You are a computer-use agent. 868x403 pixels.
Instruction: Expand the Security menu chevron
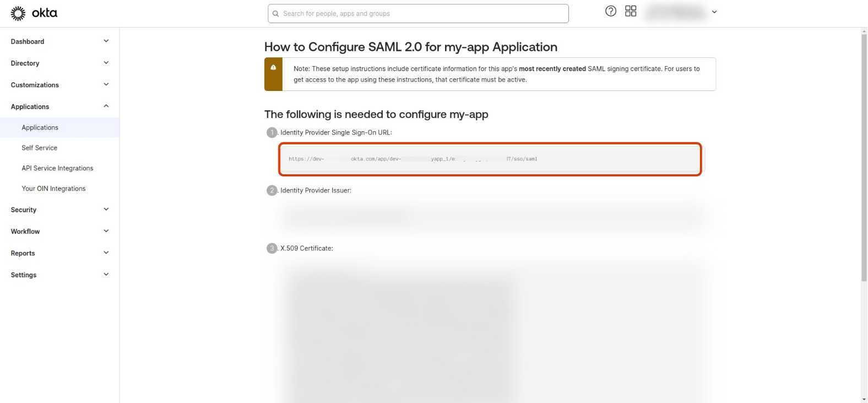(x=106, y=209)
